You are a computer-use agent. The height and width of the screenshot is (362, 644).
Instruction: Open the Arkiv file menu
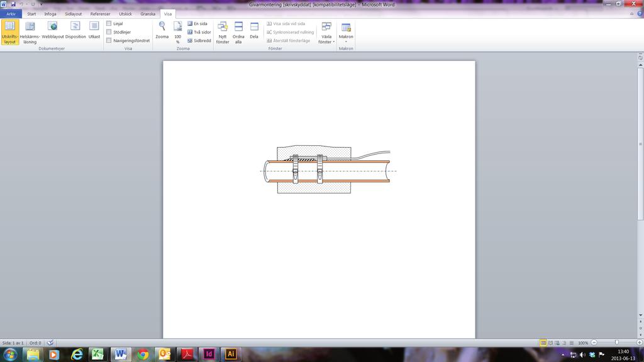click(x=11, y=14)
